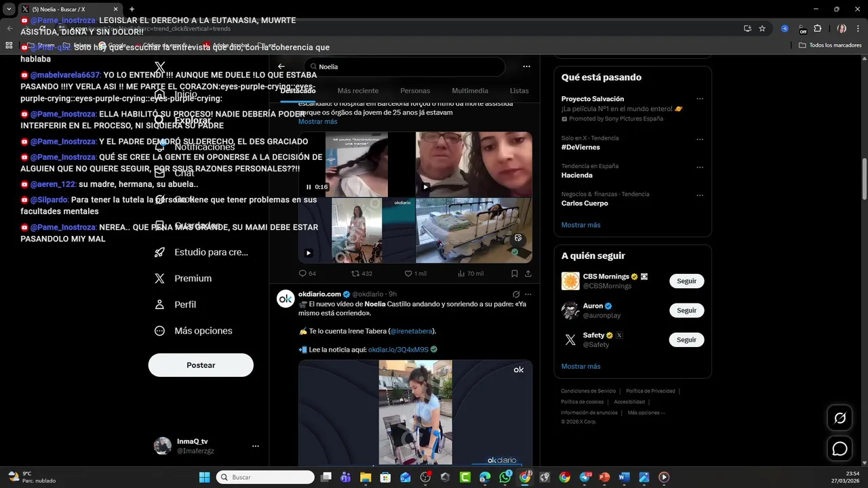Follow CBS Mornings with Seguir button
This screenshot has width=868, height=488.
click(686, 281)
